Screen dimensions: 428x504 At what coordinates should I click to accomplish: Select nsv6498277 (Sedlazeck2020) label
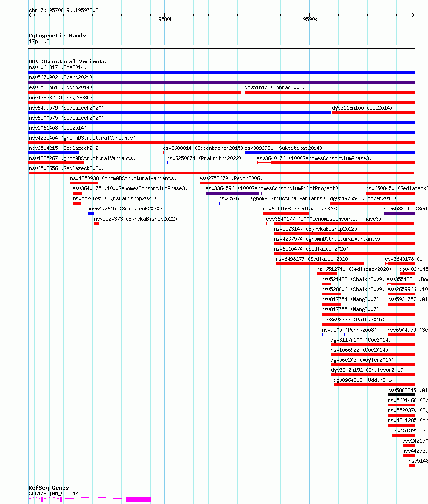(x=313, y=259)
